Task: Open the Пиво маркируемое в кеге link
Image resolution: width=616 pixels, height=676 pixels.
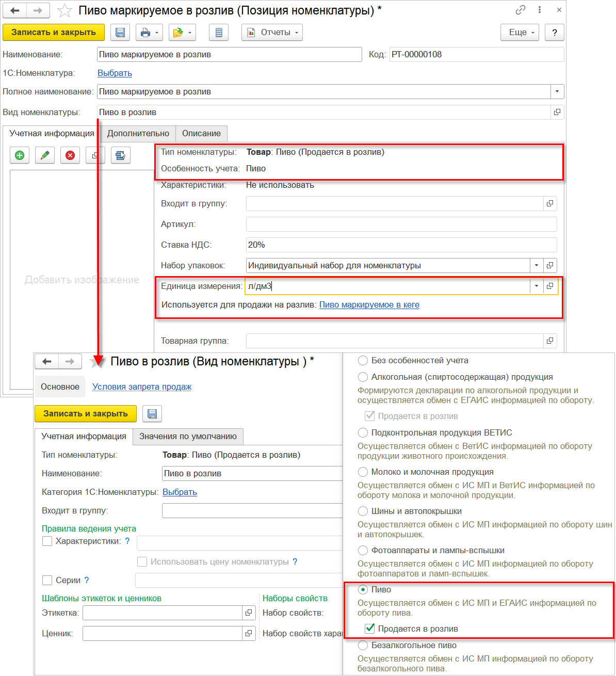Action: coord(369,304)
